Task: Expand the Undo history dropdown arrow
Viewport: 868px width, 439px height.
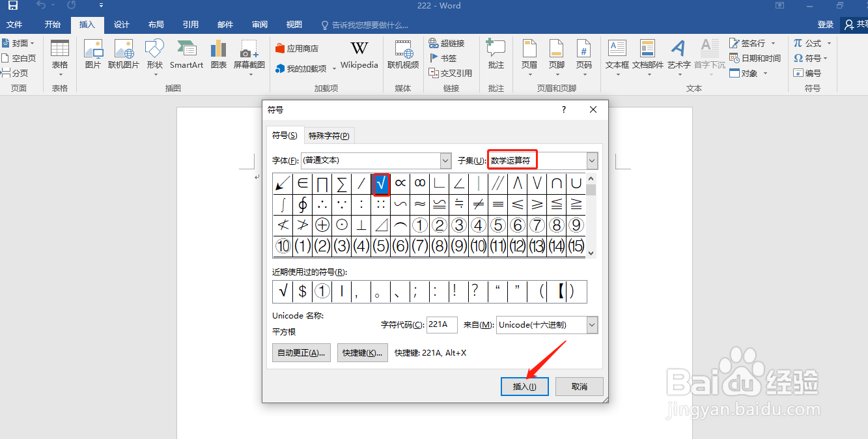Action: click(x=55, y=6)
